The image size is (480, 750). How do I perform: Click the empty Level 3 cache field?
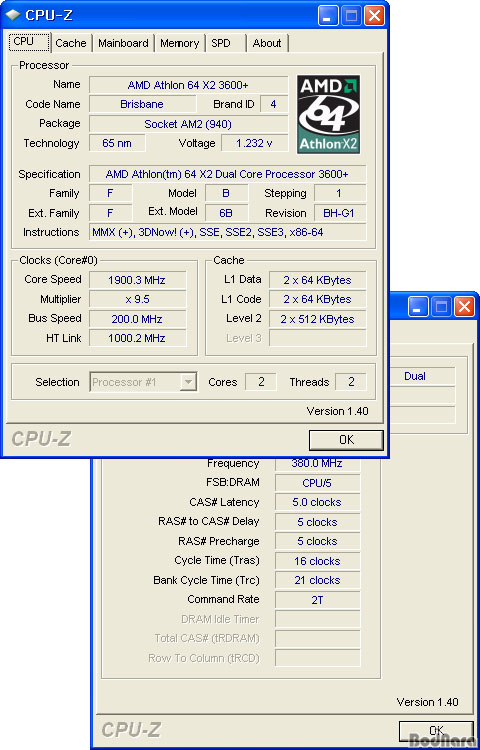pyautogui.click(x=317, y=338)
